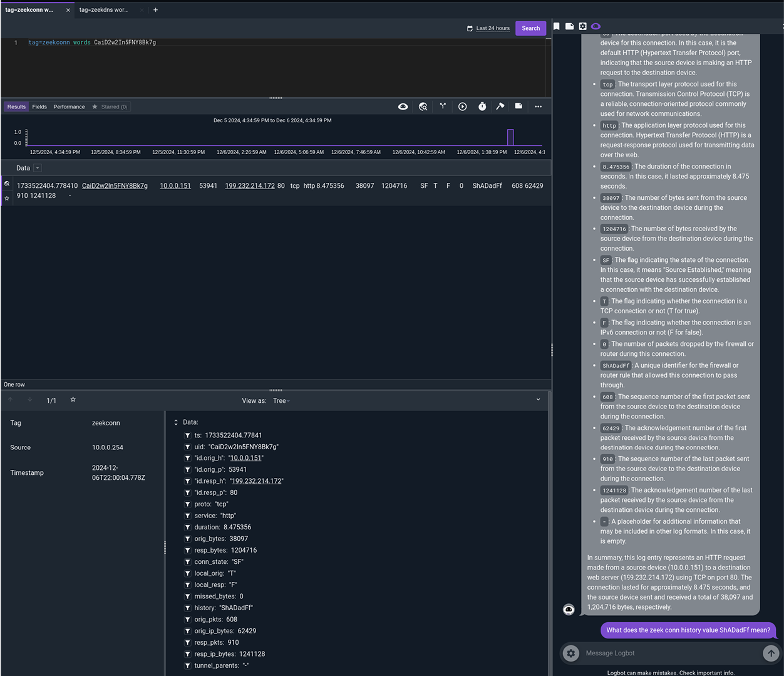Star the entry in the detail pane
This screenshot has height=676, width=784.
click(73, 400)
